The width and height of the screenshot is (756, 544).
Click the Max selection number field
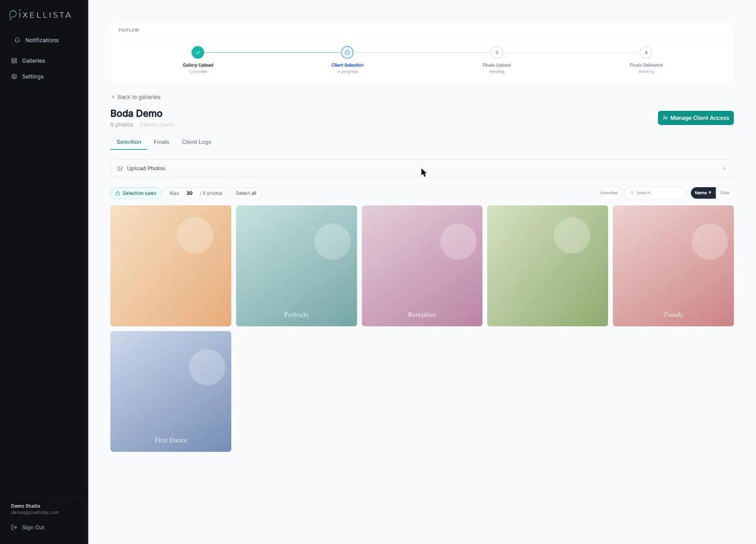point(190,193)
